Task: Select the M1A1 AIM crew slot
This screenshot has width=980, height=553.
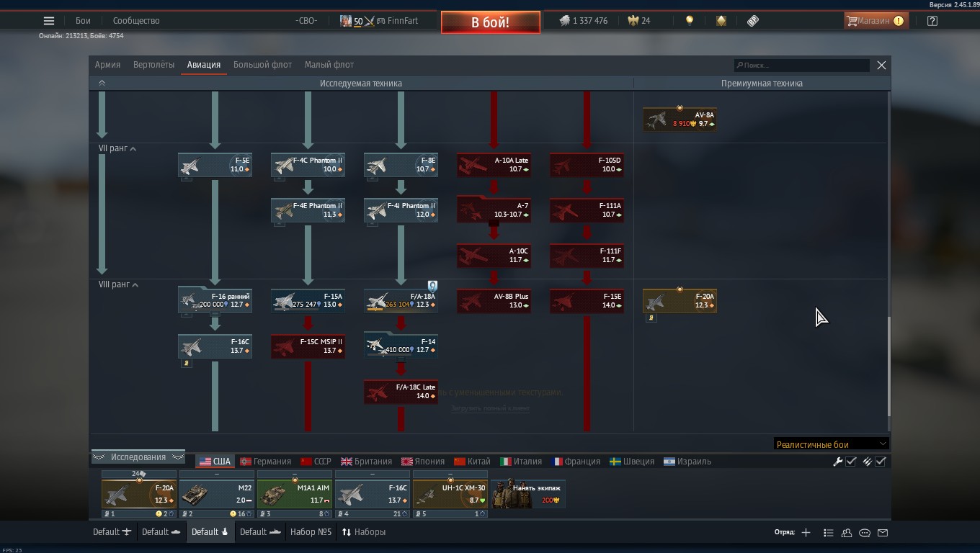Action: [295, 494]
